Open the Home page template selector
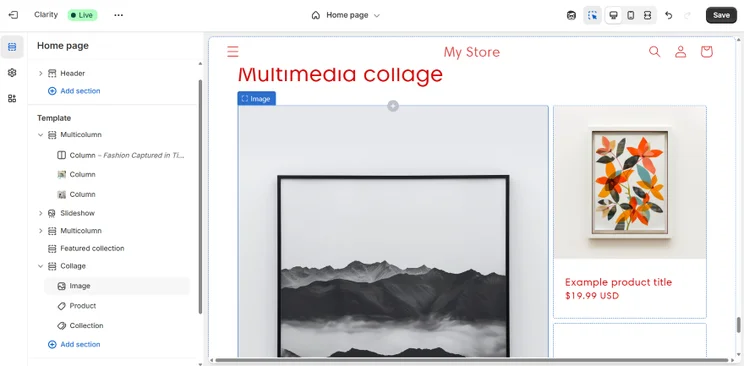The width and height of the screenshot is (744, 366). coord(346,15)
